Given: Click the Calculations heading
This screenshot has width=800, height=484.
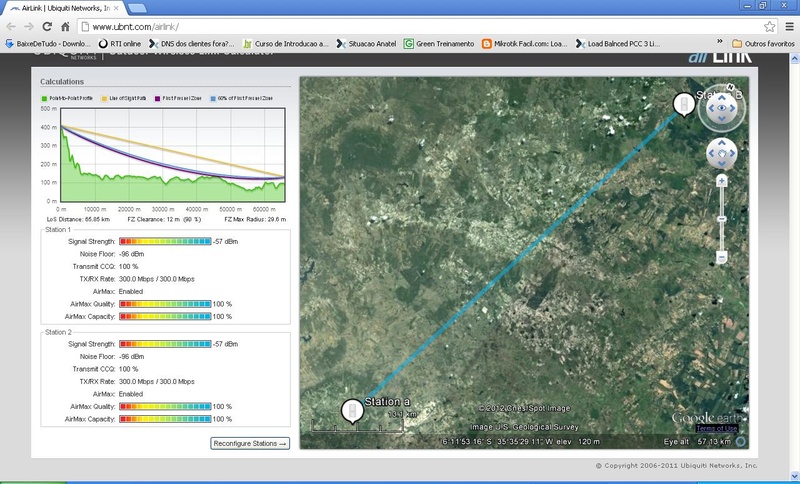Looking at the screenshot, I should [62, 82].
